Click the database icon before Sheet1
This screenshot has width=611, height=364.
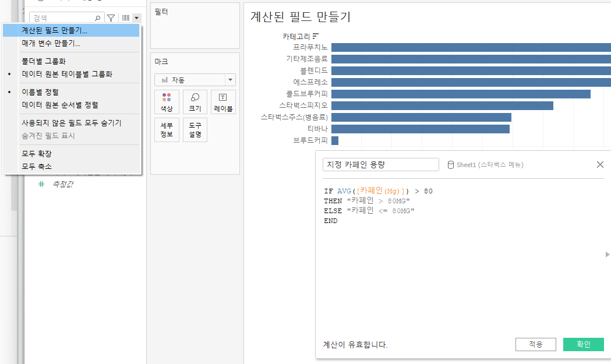pos(450,165)
